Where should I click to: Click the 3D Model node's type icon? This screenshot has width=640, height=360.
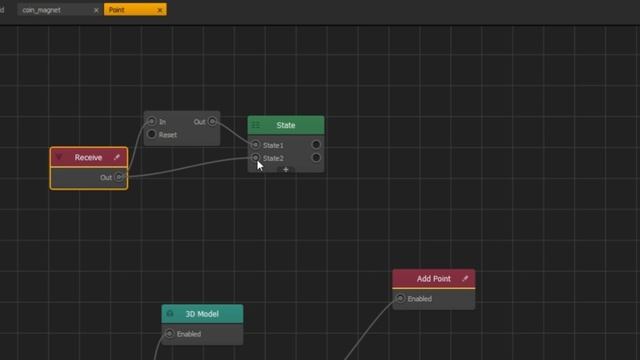(x=170, y=313)
